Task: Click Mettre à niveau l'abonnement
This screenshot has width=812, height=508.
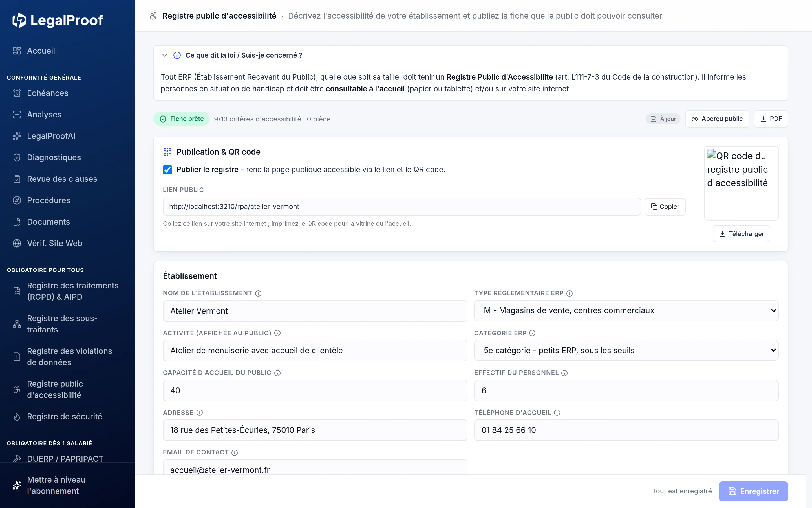Action: (x=67, y=485)
